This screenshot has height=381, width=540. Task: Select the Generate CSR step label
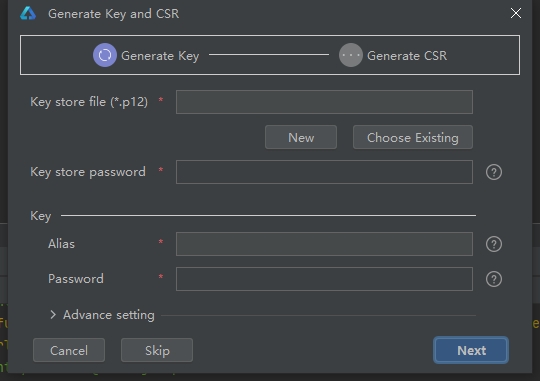(x=407, y=55)
